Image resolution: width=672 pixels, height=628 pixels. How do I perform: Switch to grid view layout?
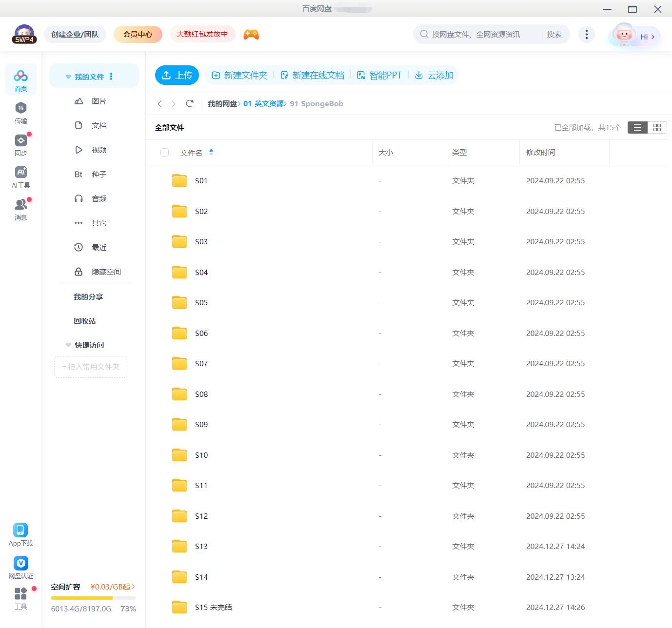pyautogui.click(x=657, y=127)
